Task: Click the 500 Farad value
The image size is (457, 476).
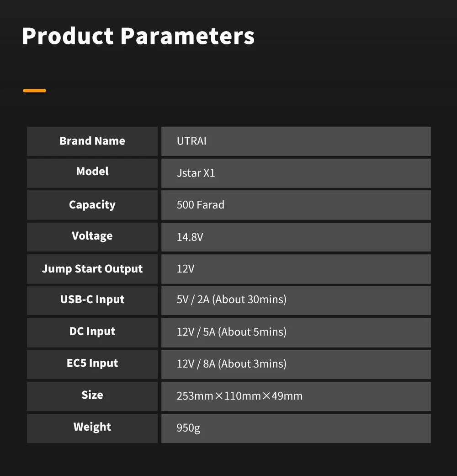Action: click(x=200, y=205)
